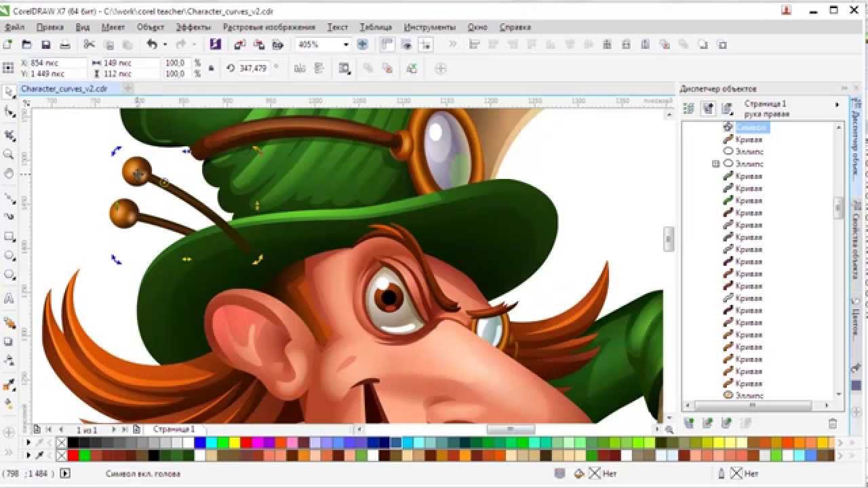868x488 pixels.
Task: Click Quick customize plus button on property bar
Action: click(441, 68)
